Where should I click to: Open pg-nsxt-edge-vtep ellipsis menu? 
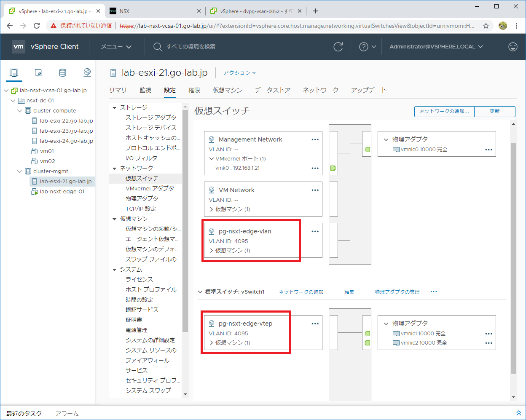click(315, 324)
